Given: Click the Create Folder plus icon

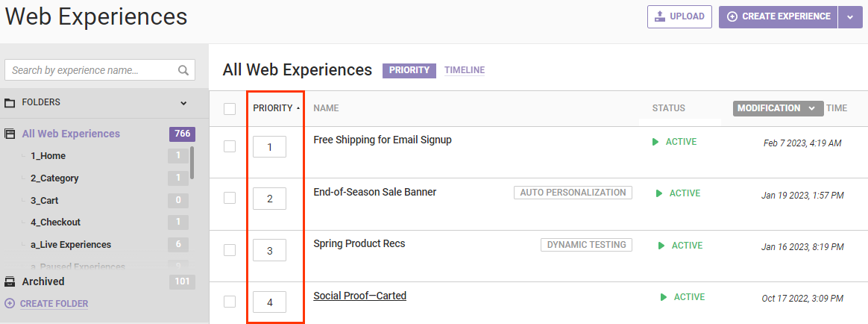Looking at the screenshot, I should (10, 304).
